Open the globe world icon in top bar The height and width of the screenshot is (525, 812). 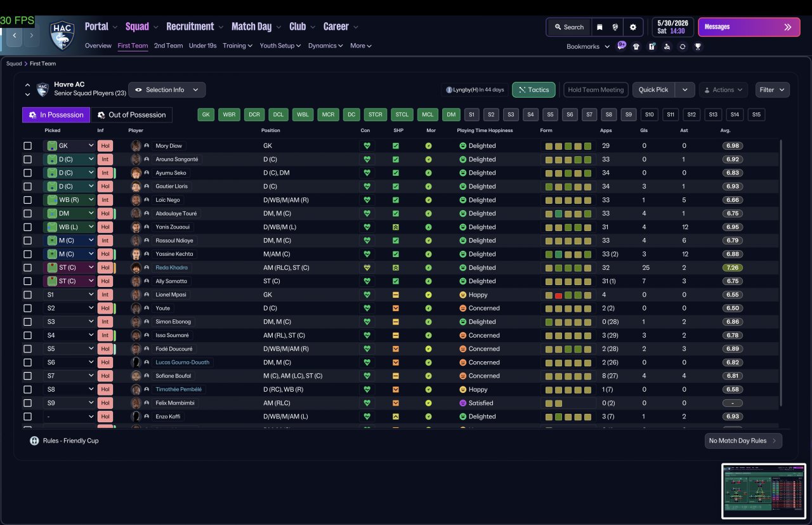(615, 27)
